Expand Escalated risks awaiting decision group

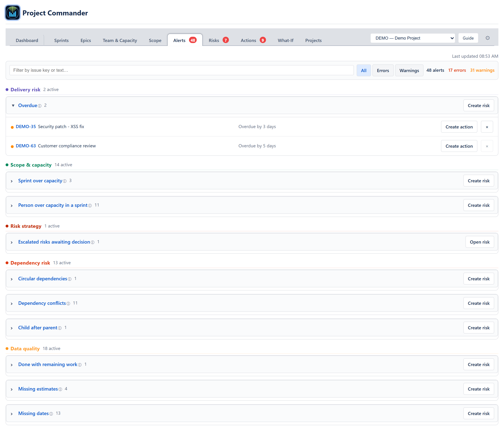[x=12, y=242]
